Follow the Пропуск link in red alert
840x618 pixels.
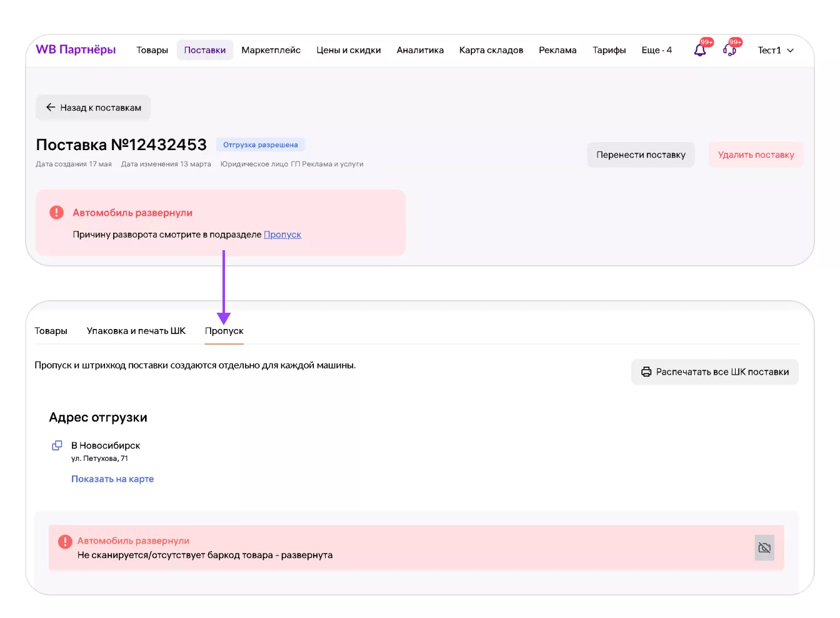click(282, 235)
